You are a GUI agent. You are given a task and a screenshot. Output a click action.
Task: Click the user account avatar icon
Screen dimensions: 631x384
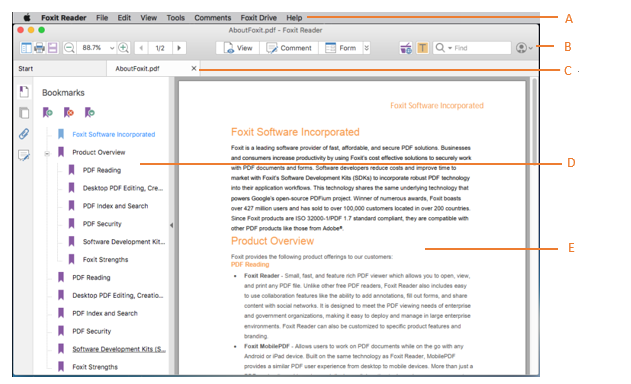(x=521, y=48)
